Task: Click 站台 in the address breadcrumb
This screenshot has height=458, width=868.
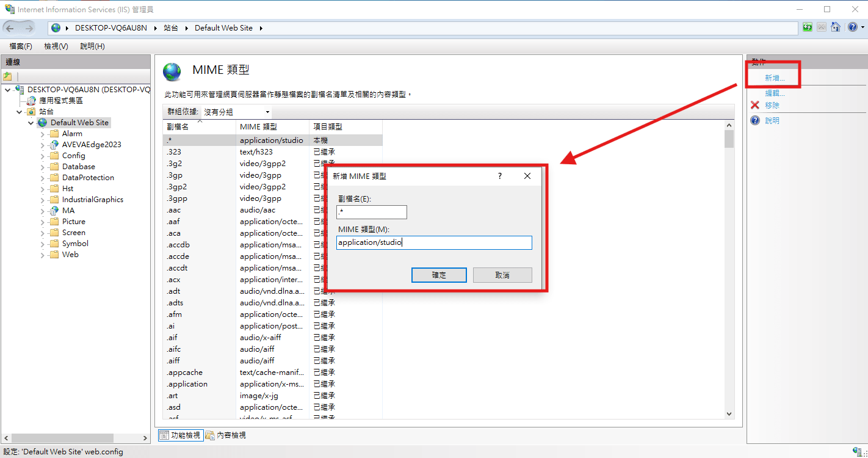Action: 171,28
